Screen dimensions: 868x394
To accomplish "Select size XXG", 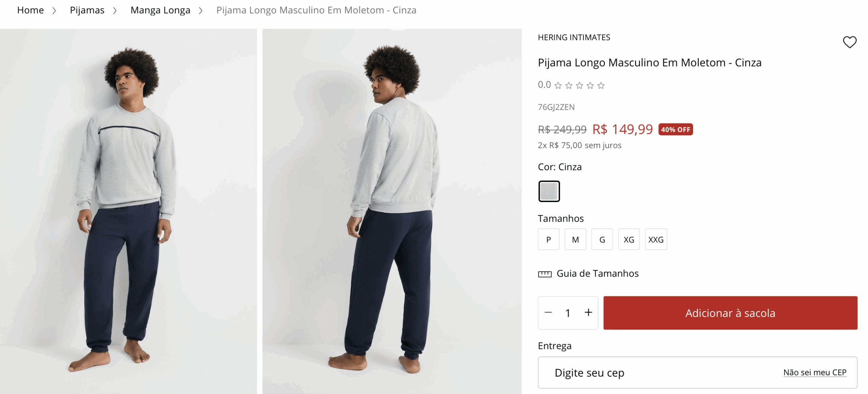I will tap(656, 239).
